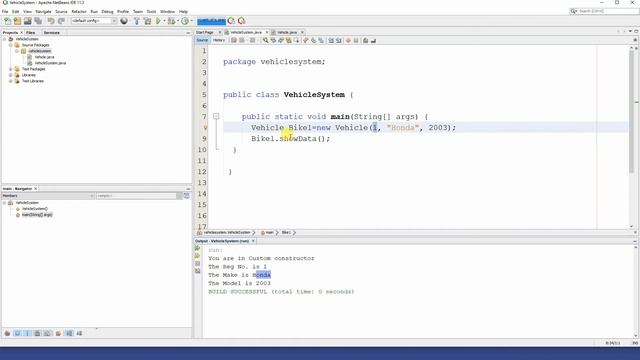
Task: Click the Shift Line Left icon
Action: tap(331, 40)
